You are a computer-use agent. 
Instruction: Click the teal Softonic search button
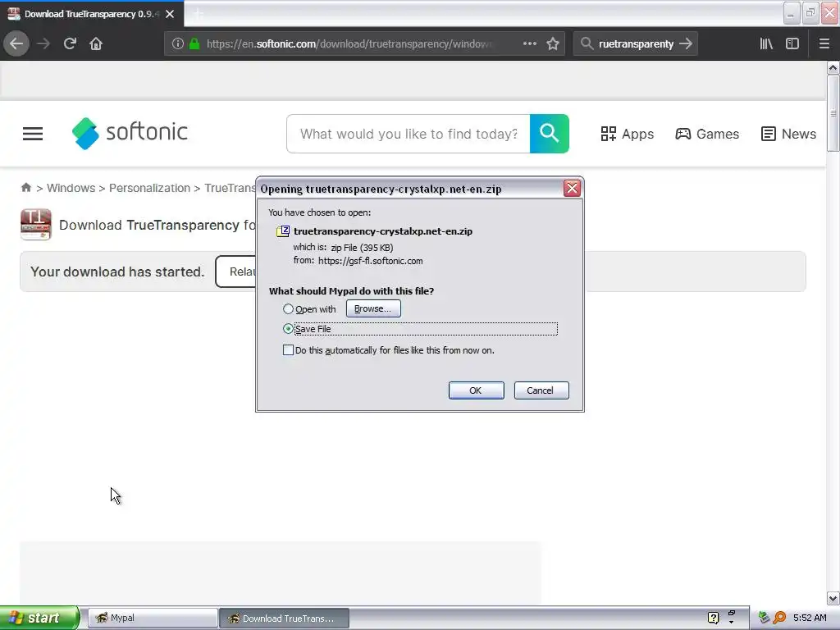[549, 134]
